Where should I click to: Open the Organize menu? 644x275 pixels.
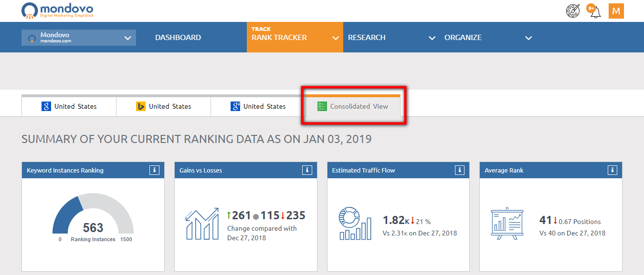[463, 38]
